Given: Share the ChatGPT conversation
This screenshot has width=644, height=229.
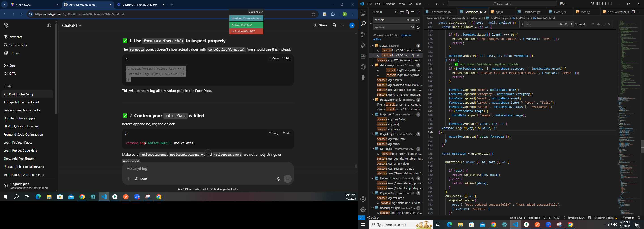Looking at the screenshot, I should [320, 25].
